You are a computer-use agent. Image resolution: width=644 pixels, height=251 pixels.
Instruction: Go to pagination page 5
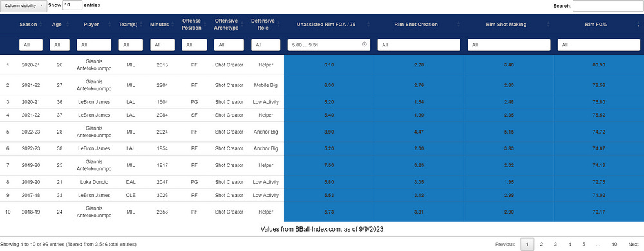pyautogui.click(x=583, y=245)
